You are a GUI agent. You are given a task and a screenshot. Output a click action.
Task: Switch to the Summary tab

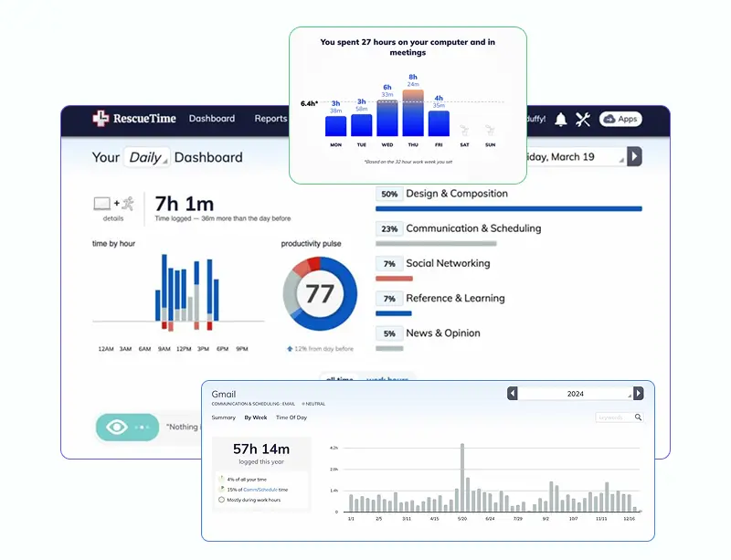tap(224, 417)
